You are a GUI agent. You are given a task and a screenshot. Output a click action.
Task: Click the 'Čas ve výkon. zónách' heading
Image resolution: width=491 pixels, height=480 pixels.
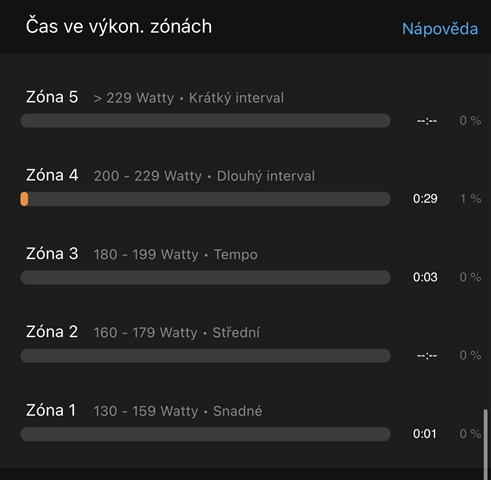(119, 27)
